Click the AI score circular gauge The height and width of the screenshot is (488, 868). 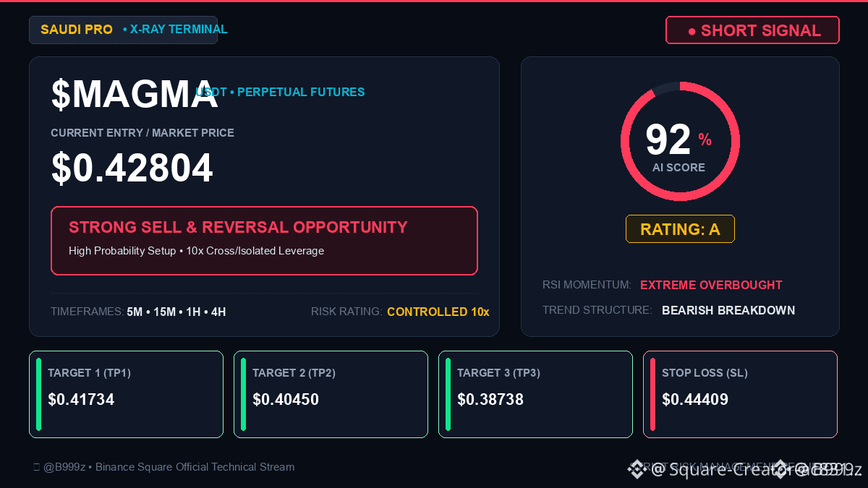click(680, 141)
